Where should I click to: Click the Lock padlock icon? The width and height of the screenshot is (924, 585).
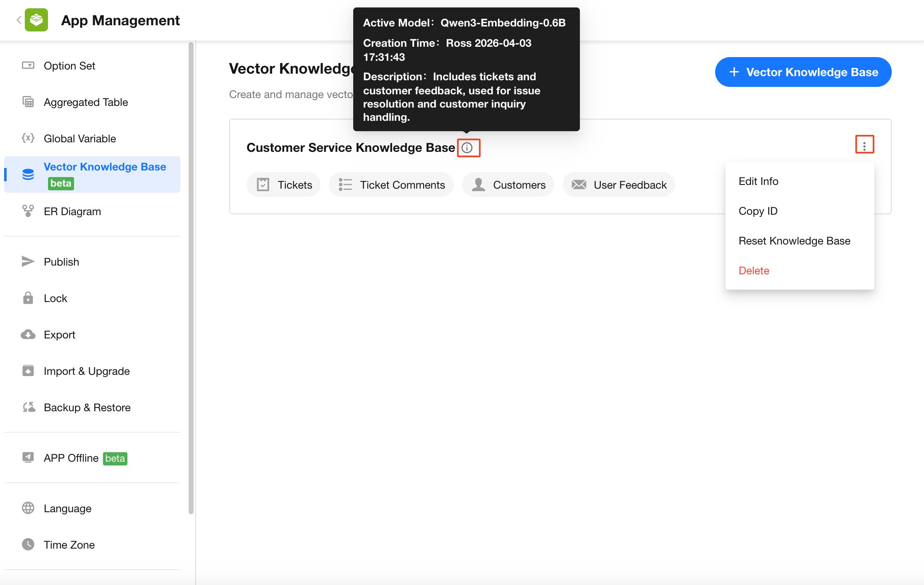pos(28,298)
